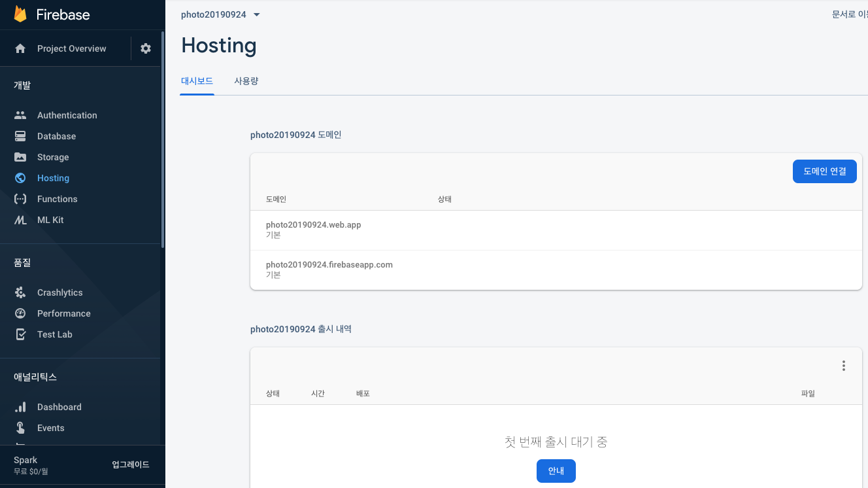Click the ML Kit icon

tap(20, 220)
